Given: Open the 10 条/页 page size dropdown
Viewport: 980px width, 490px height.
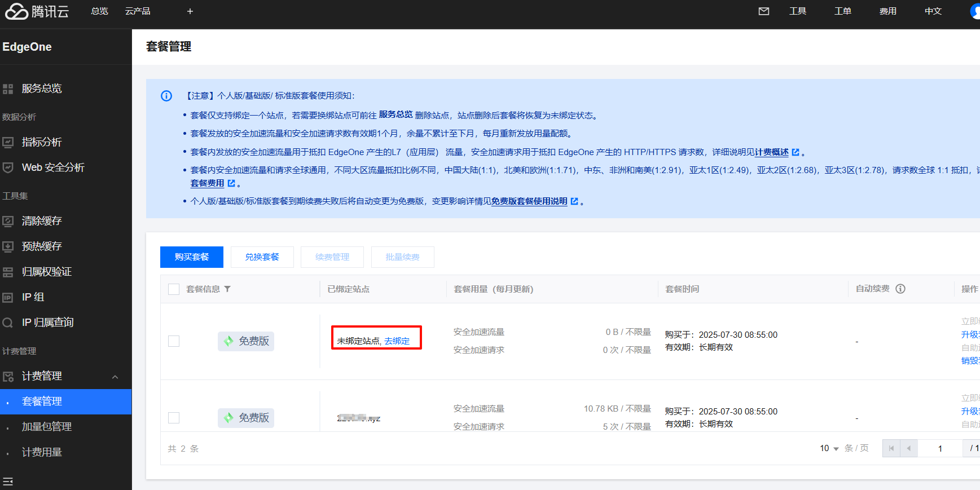Looking at the screenshot, I should pyautogui.click(x=829, y=448).
